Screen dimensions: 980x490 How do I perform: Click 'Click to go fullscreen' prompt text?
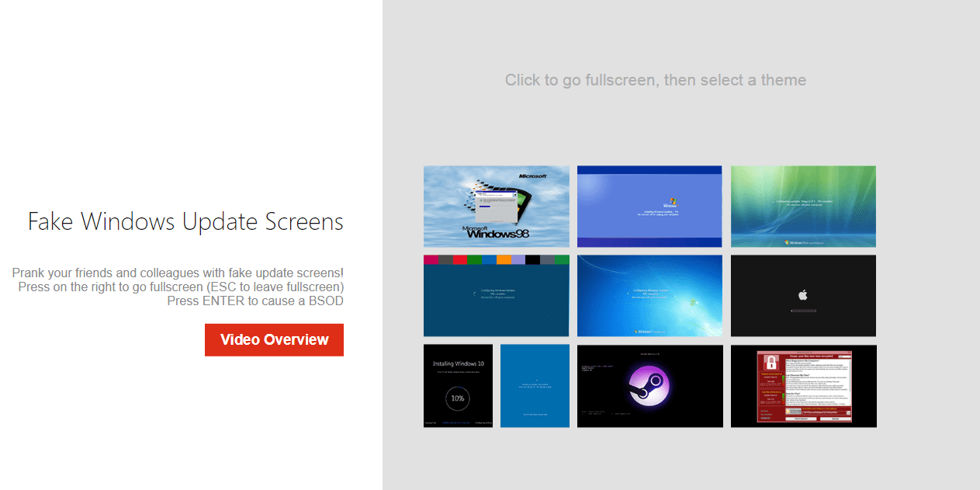(x=656, y=80)
